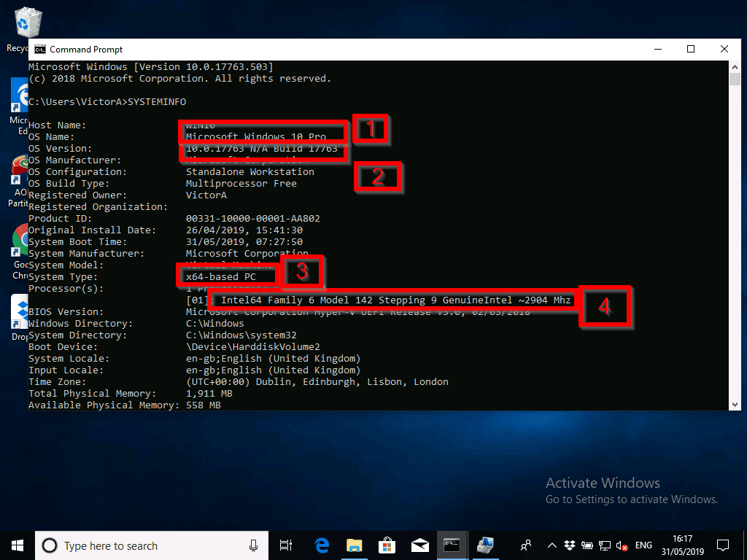
Task: Open the Action Center notifications panel
Action: click(x=722, y=545)
